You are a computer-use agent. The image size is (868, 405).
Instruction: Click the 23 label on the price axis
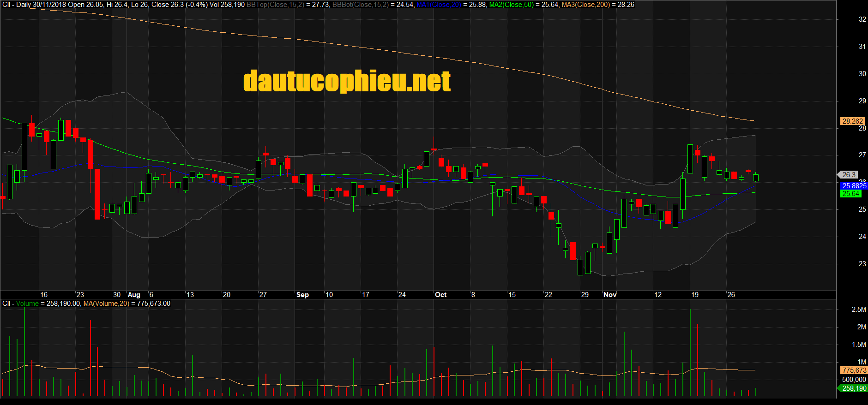click(x=862, y=264)
